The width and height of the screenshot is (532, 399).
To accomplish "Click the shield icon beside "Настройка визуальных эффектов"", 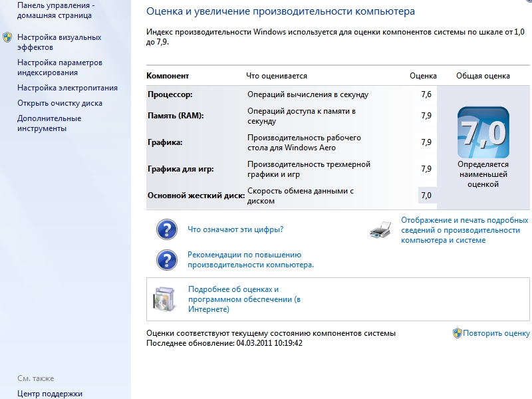I will point(7,38).
